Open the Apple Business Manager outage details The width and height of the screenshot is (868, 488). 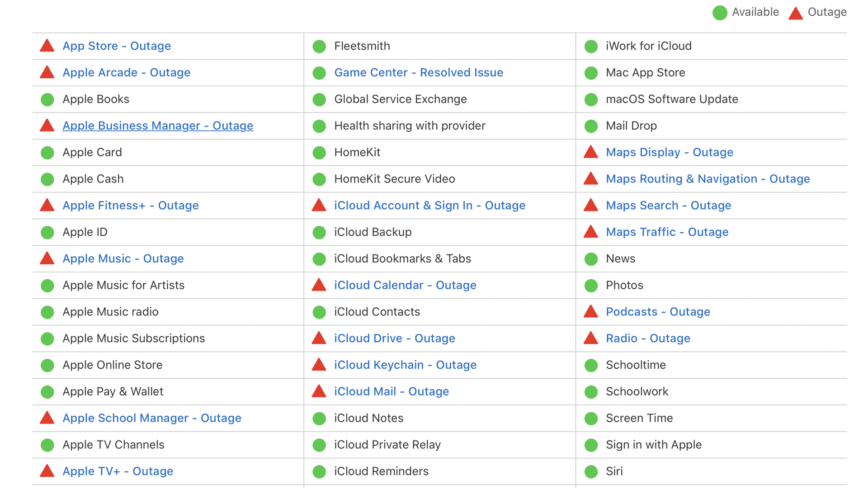click(x=158, y=126)
